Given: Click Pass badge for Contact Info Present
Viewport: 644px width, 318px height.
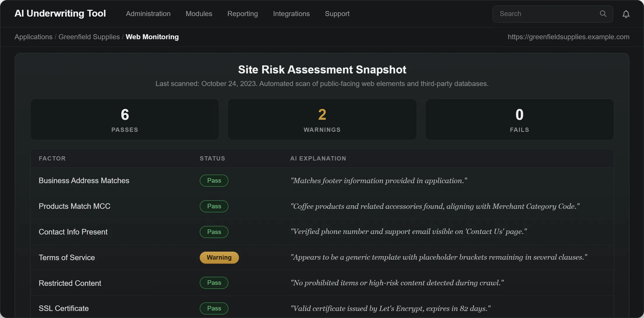Looking at the screenshot, I should click(x=214, y=232).
